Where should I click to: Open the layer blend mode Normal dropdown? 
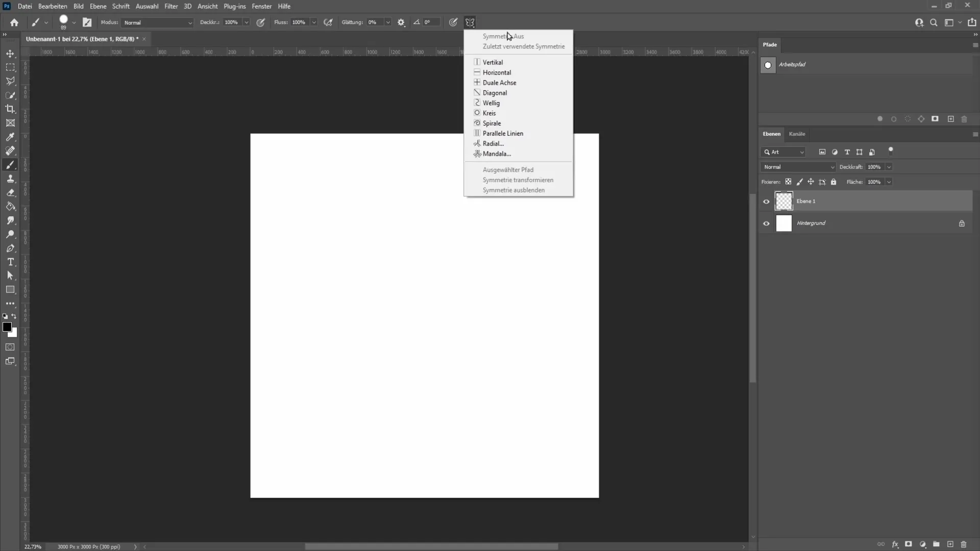click(x=798, y=167)
